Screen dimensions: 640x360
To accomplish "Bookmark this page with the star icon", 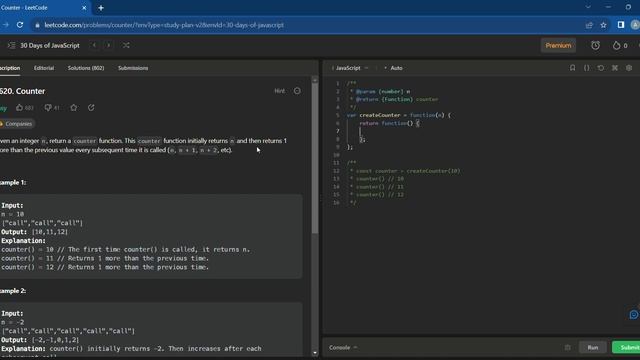I will coord(603,25).
